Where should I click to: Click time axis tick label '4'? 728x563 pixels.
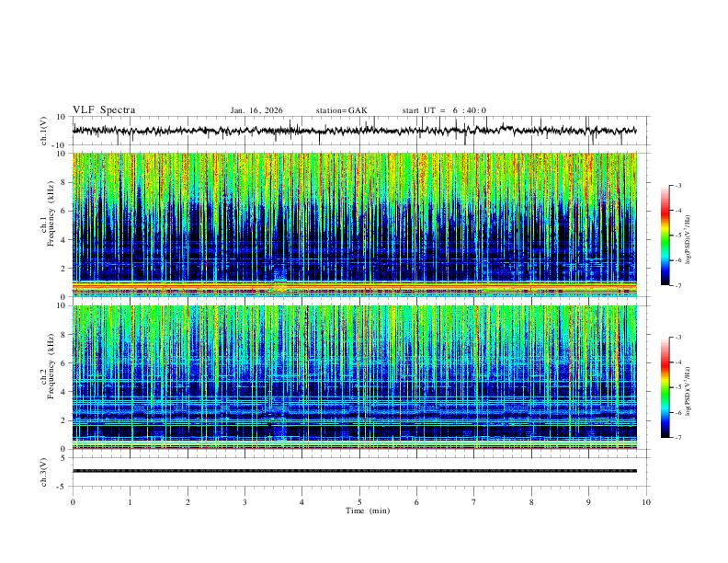(301, 502)
